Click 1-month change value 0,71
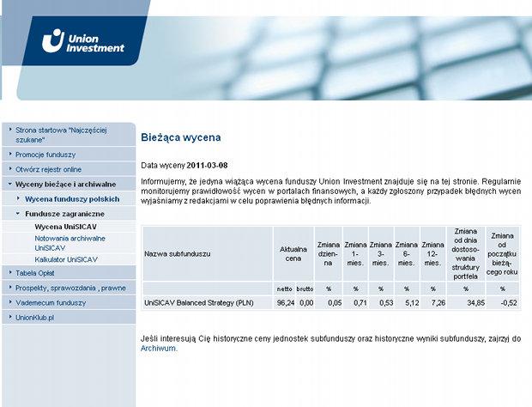This screenshot has width=532, height=407. tap(360, 303)
